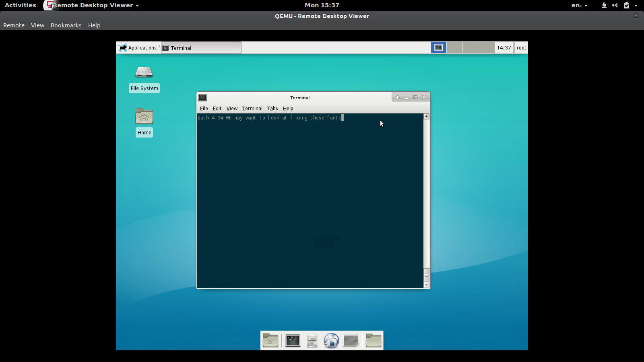This screenshot has width=644, height=362.
Task: Open the Remote menu in Remote Desktop Viewer
Action: [x=14, y=25]
